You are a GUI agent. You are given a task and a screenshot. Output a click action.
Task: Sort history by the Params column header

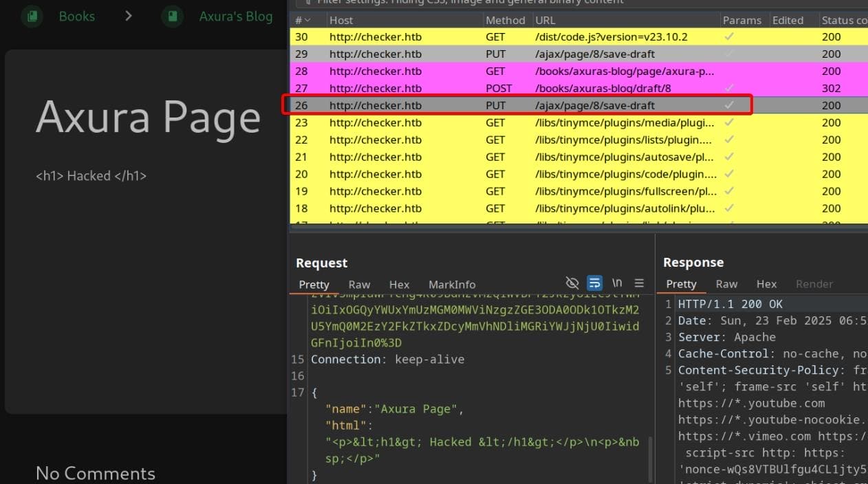[744, 21]
